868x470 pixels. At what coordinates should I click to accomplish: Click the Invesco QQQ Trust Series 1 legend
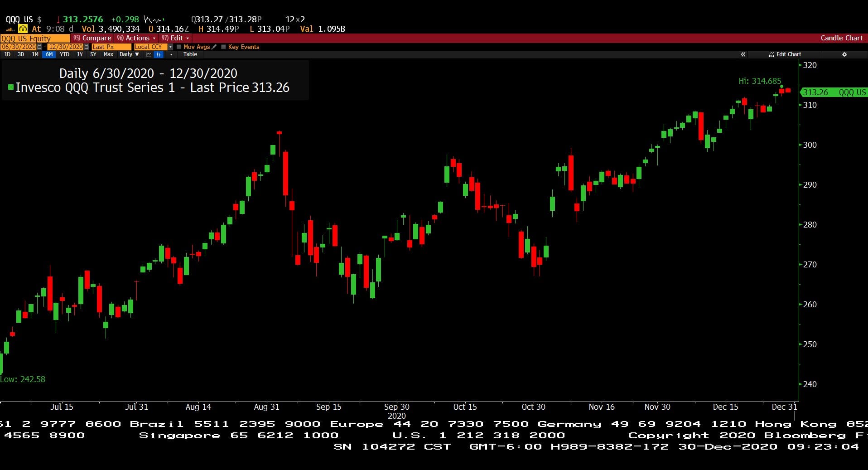152,87
